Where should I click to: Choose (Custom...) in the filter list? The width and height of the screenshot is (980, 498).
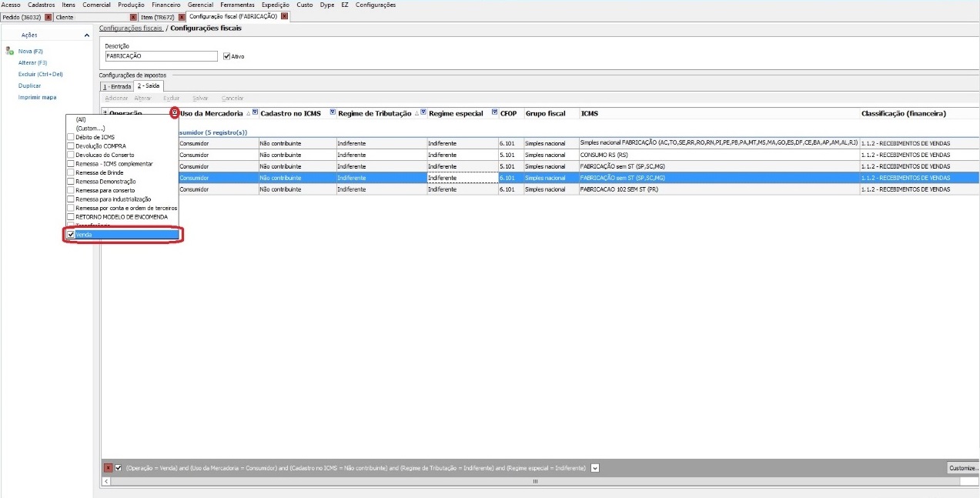click(90, 129)
